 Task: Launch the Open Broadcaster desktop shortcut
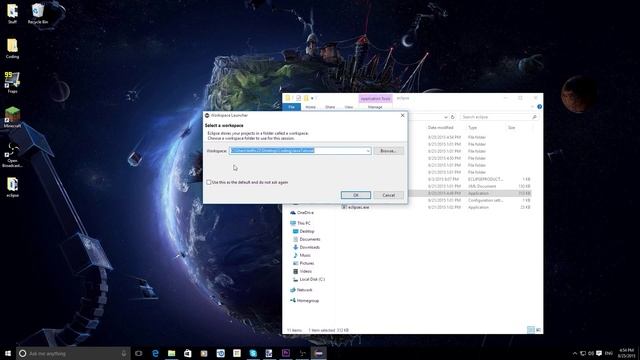click(12, 155)
